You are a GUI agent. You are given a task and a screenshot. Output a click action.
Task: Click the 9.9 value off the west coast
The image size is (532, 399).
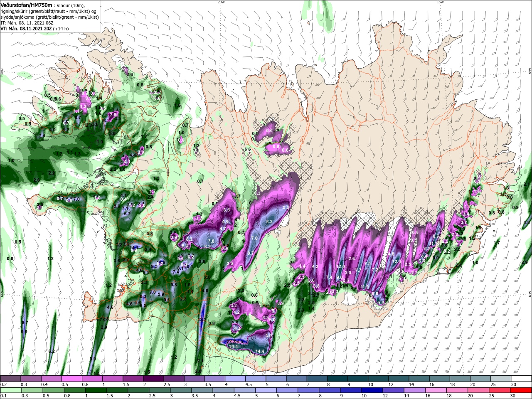[24, 332]
